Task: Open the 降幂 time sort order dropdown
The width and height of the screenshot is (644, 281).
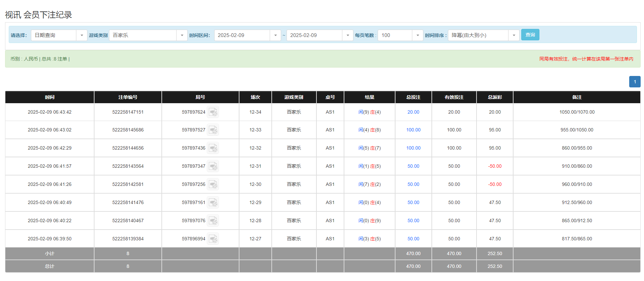Action: point(514,35)
